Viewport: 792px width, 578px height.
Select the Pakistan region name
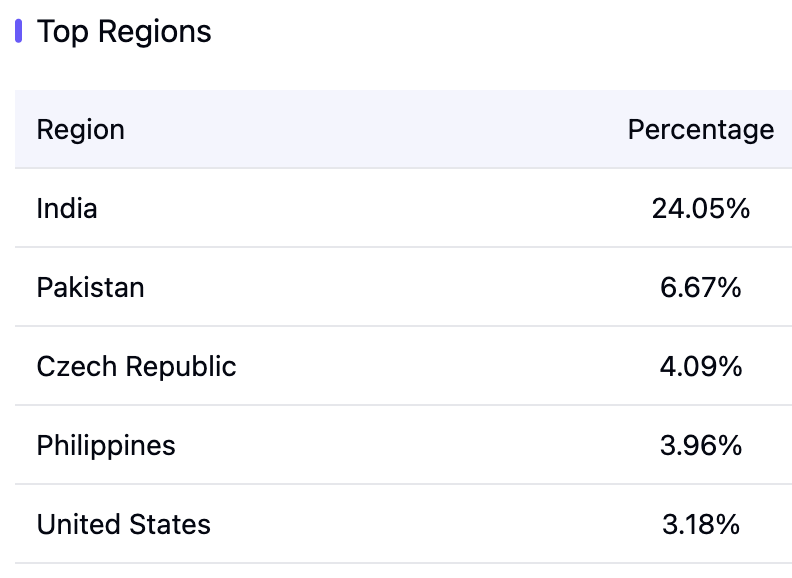[x=90, y=288]
